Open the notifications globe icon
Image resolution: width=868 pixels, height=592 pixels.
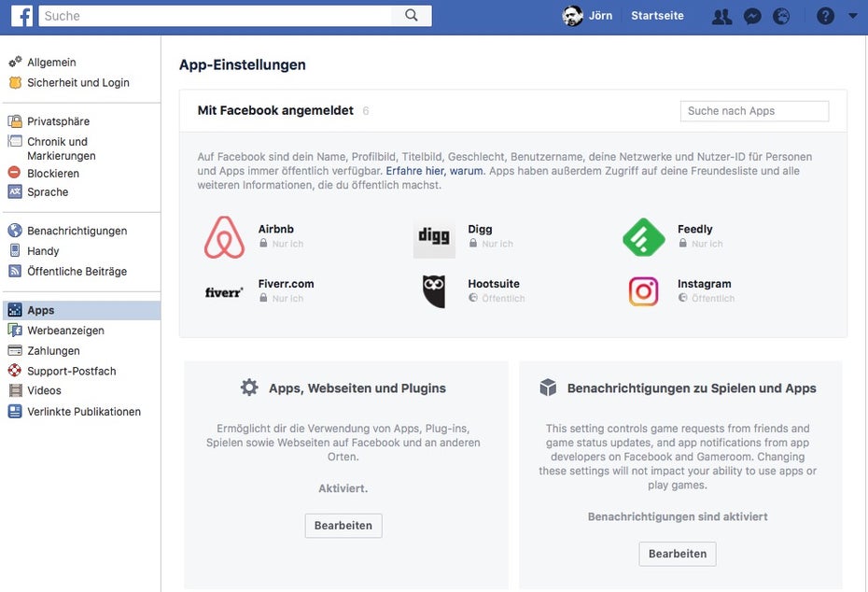coord(781,17)
